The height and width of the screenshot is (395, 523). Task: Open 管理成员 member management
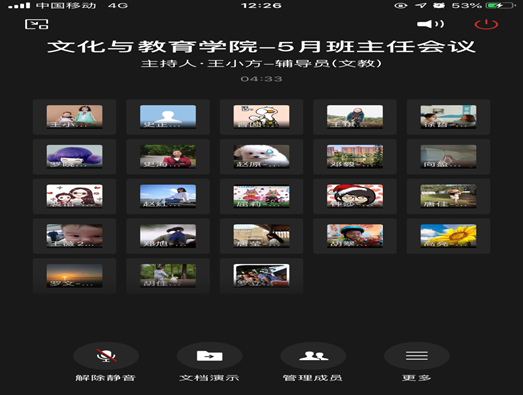coord(313,356)
